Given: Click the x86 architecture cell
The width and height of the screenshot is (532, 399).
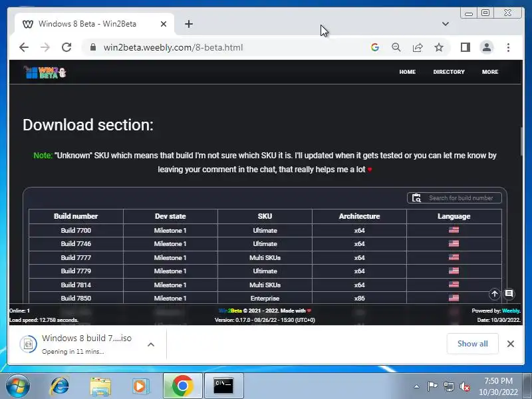Looking at the screenshot, I should point(359,298).
